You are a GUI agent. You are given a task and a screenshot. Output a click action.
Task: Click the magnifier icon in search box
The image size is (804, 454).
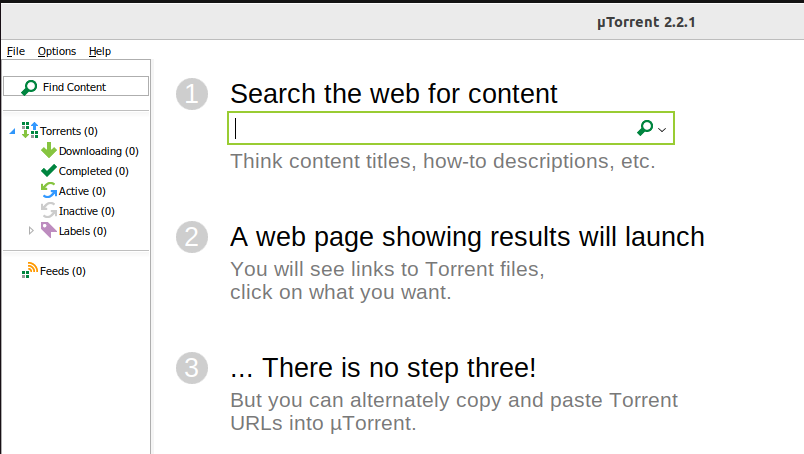(645, 128)
